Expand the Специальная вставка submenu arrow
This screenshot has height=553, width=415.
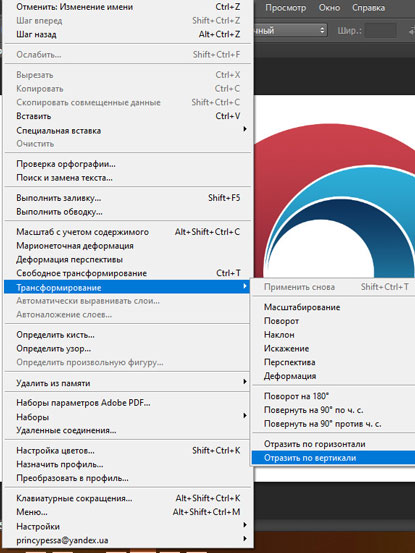tap(245, 129)
